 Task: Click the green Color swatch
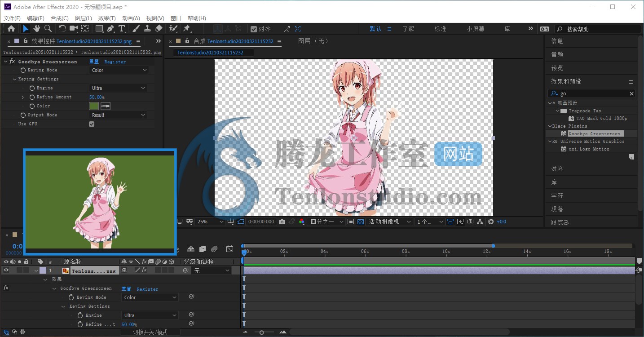coord(94,106)
